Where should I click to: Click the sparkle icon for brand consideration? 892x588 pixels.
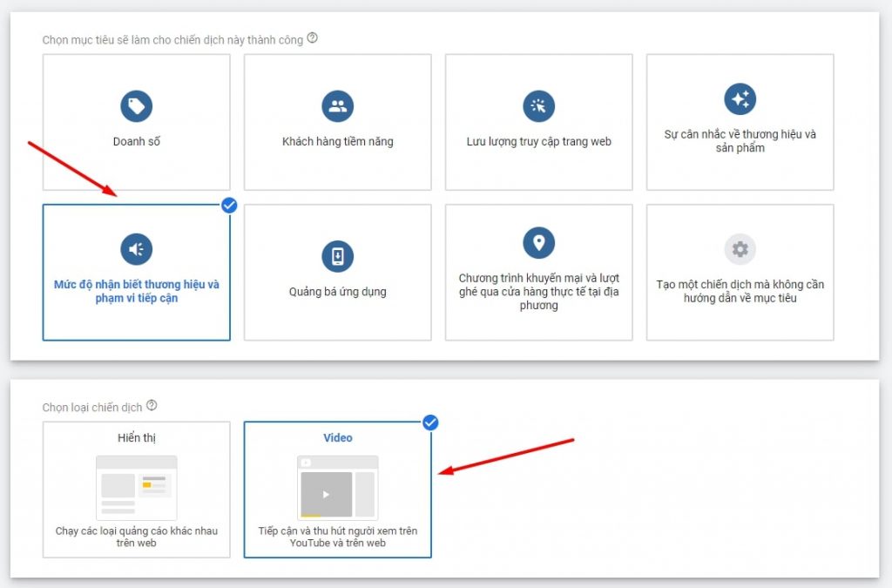pos(740,99)
